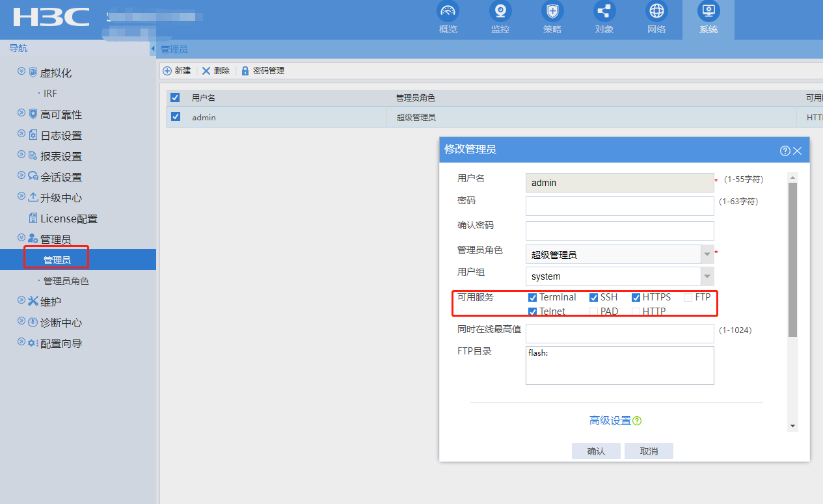823x504 pixels.
Task: Expand the 会话设置 tree node
Action: (x=21, y=175)
